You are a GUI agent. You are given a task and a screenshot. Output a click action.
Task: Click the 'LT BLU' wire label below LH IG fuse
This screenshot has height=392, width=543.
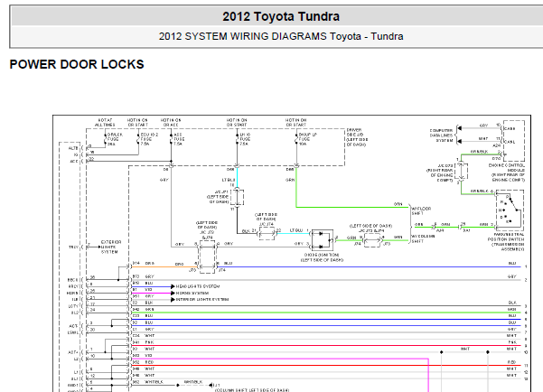(229, 180)
